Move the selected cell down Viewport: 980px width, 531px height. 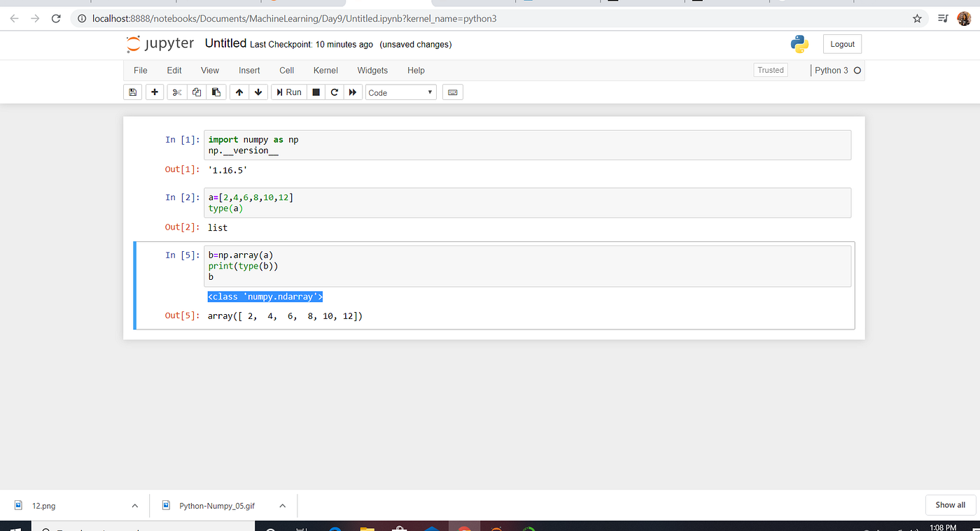258,92
